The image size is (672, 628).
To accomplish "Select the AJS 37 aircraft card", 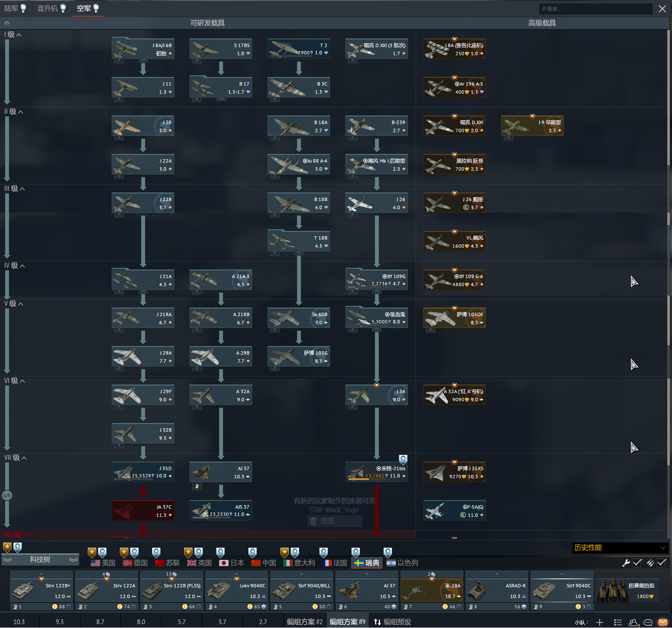I will pos(221,511).
